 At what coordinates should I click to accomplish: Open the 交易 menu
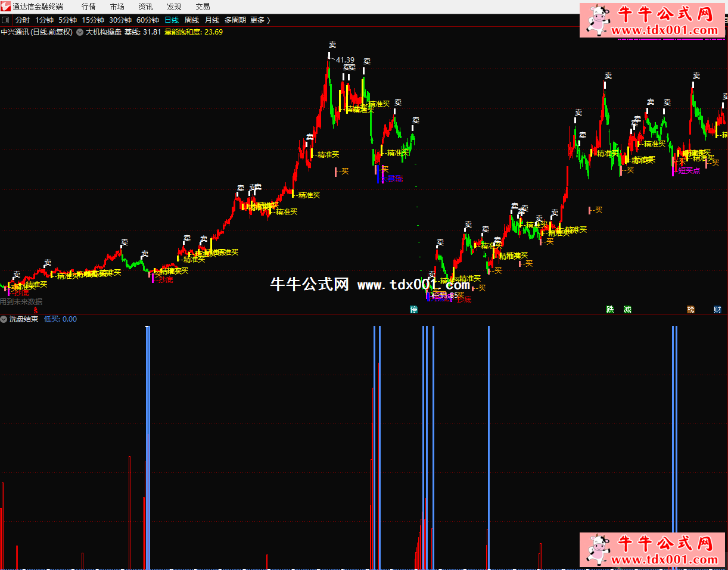pos(203,7)
